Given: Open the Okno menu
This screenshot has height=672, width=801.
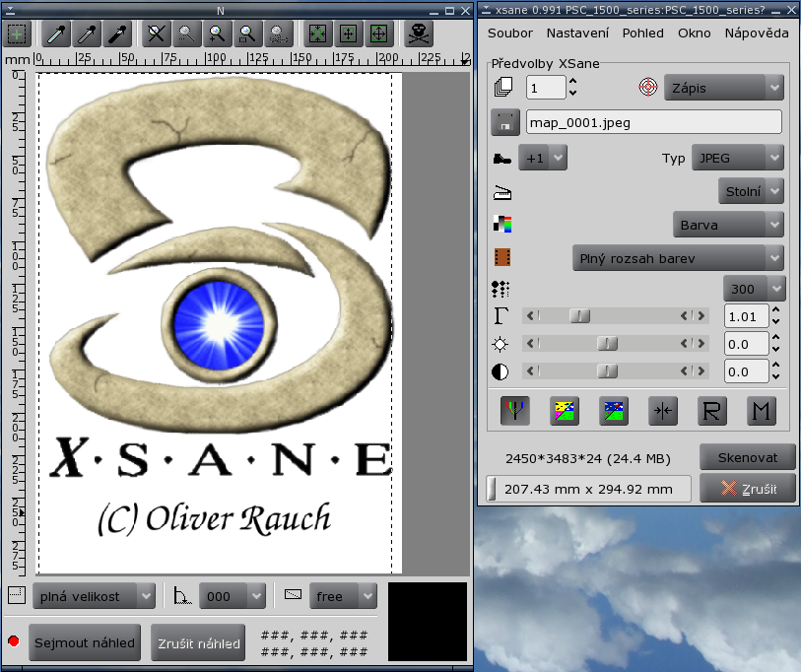Looking at the screenshot, I should (x=695, y=34).
